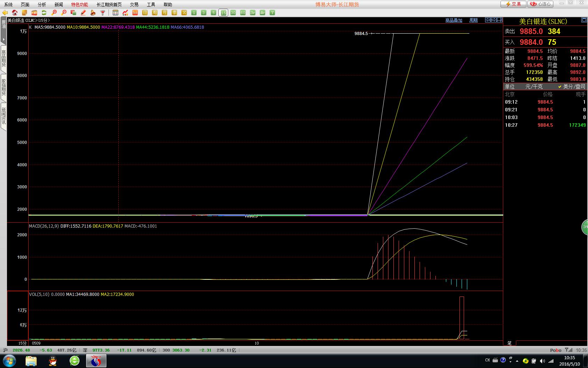The image size is (588, 368).
Task: Expand the 周期 period selector
Action: coord(473,20)
